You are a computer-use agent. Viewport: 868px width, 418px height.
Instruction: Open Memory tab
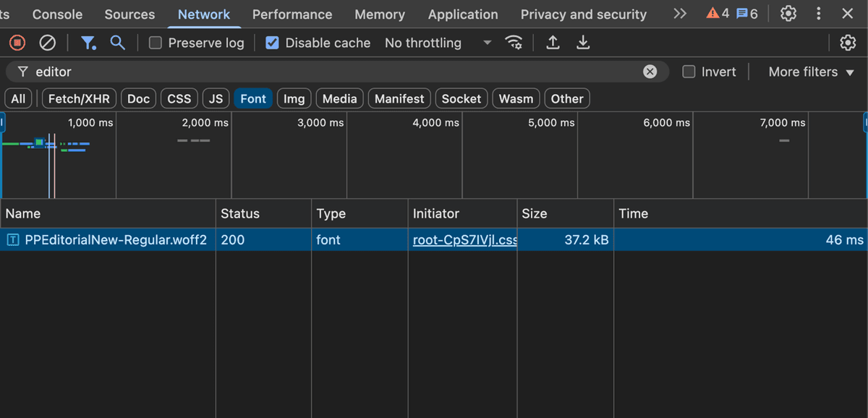click(x=380, y=14)
